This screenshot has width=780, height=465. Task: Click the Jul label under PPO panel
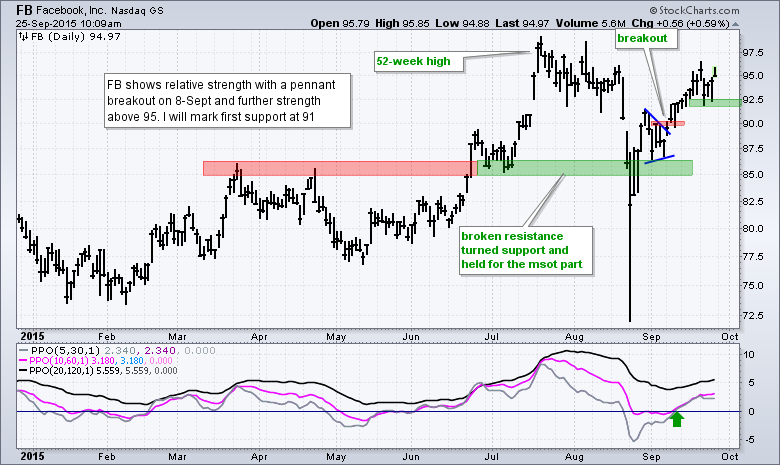click(x=491, y=456)
